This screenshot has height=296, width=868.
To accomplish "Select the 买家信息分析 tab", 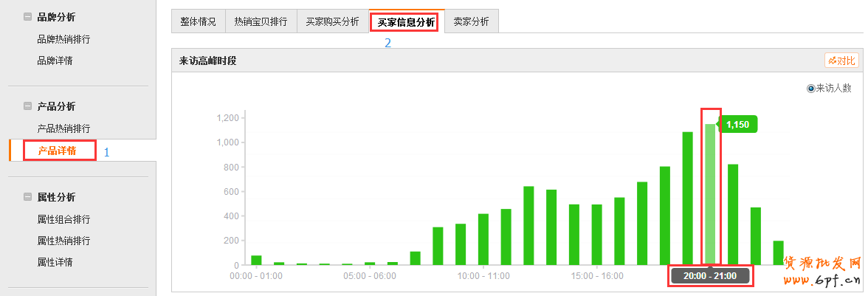I will click(406, 23).
